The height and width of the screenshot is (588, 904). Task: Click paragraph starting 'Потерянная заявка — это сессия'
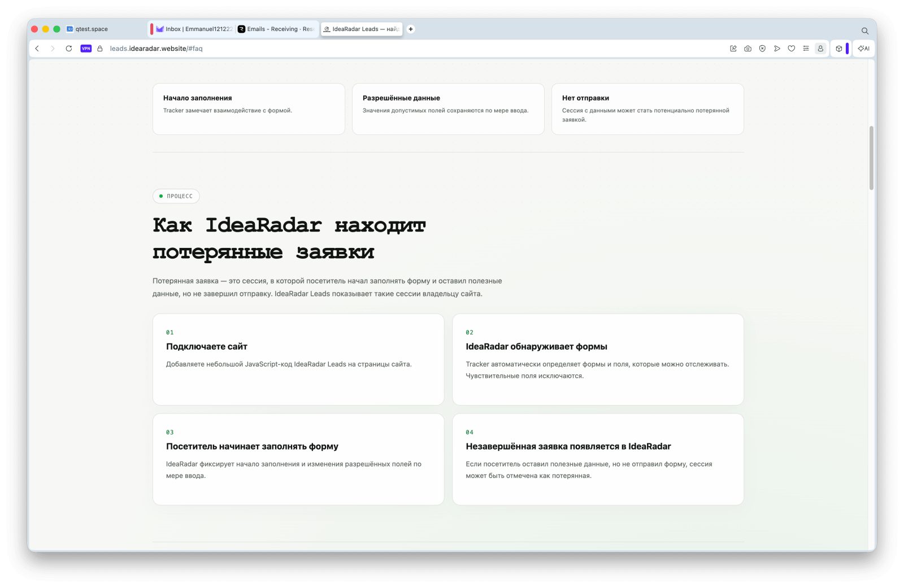pos(327,288)
